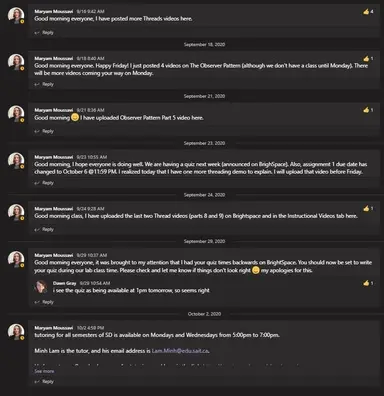Open Maryam Moussavi's avatar on 9/16 post
This screenshot has width=384, height=396.
tap(16, 15)
